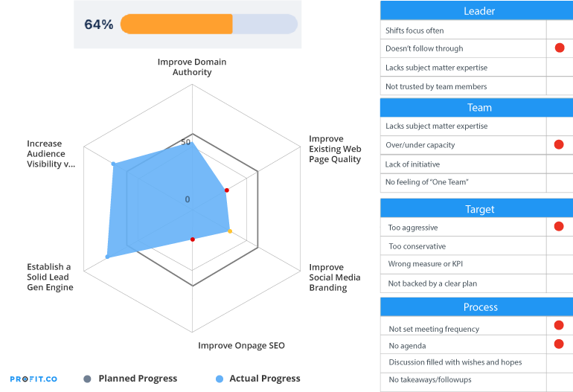Select the No agenda row label
The image size is (573, 392).
pos(407,346)
